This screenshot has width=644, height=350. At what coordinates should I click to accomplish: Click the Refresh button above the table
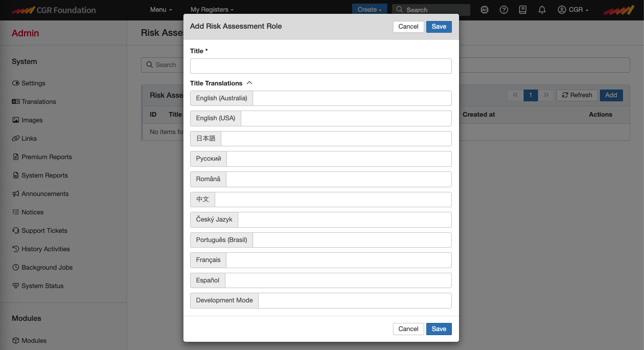pyautogui.click(x=576, y=95)
